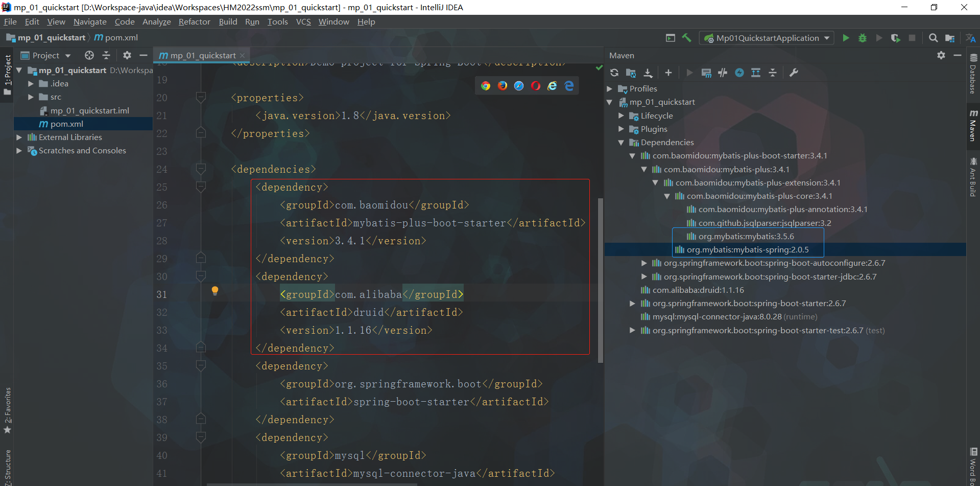The height and width of the screenshot is (486, 980).
Task: Toggle the Ant Build tool window
Action: [x=973, y=177]
